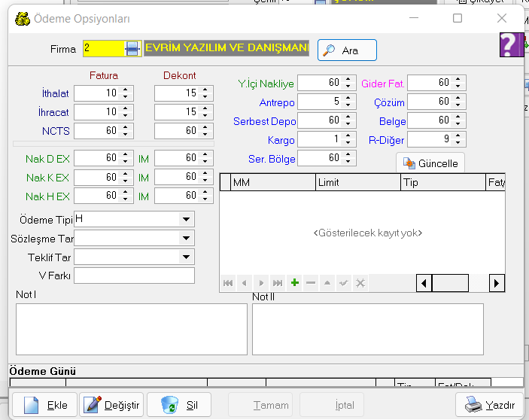Go to next record in grid navigator
Image resolution: width=529 pixels, height=420 pixels.
261,283
